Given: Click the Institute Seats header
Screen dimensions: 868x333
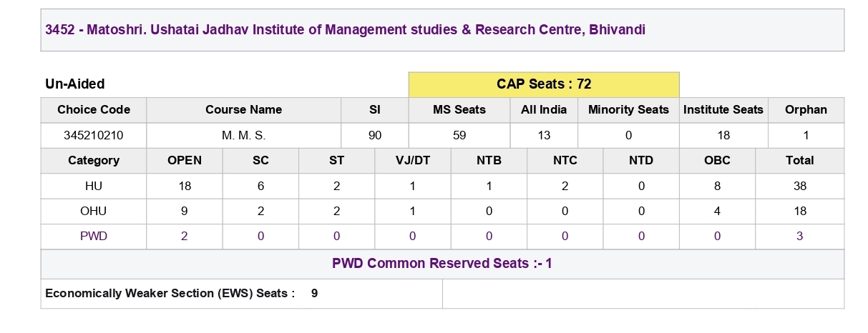Looking at the screenshot, I should point(723,110).
